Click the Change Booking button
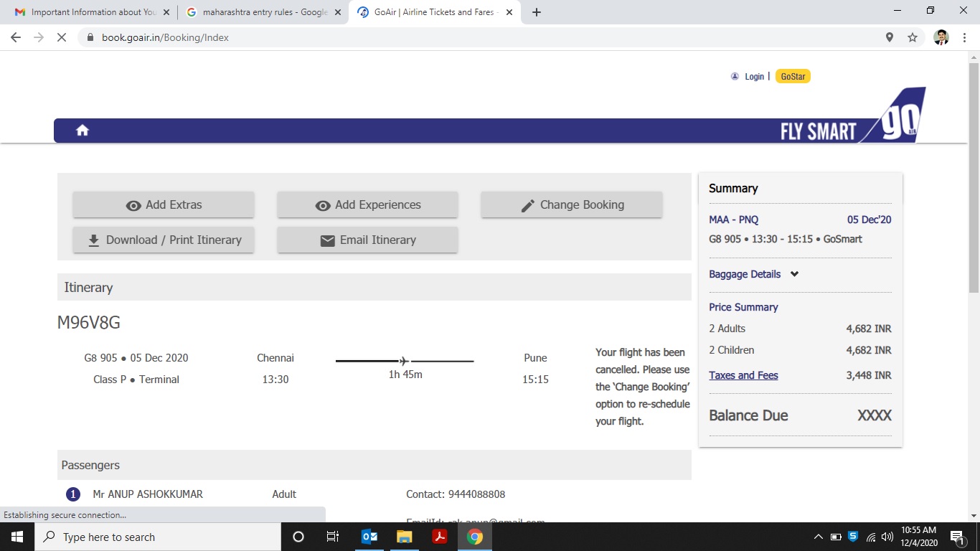This screenshot has height=551, width=980. 572,205
